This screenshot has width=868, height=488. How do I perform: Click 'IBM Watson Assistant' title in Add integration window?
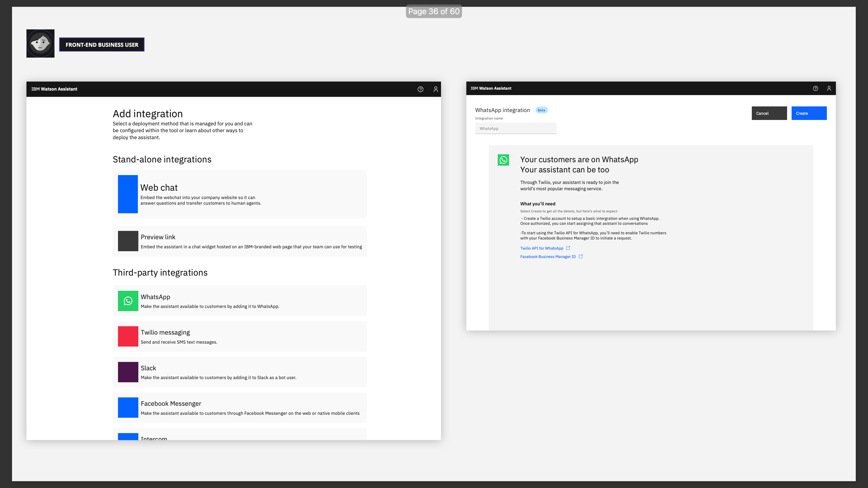point(54,89)
